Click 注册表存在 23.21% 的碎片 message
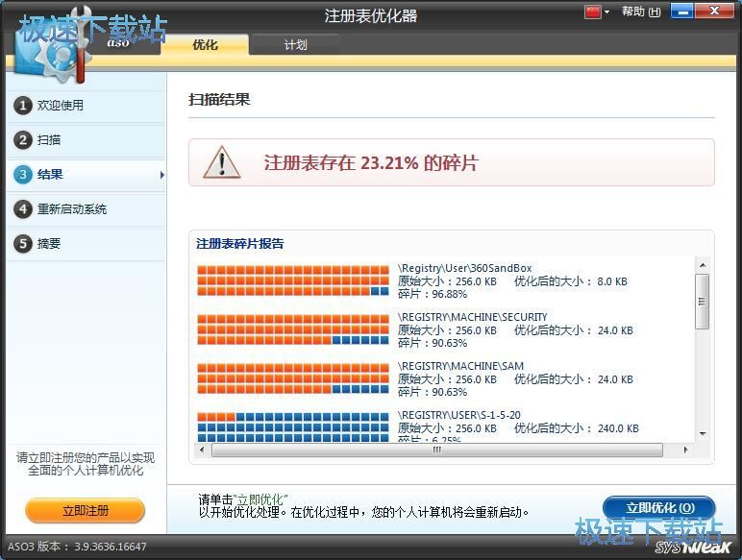The image size is (742, 560). (371, 162)
